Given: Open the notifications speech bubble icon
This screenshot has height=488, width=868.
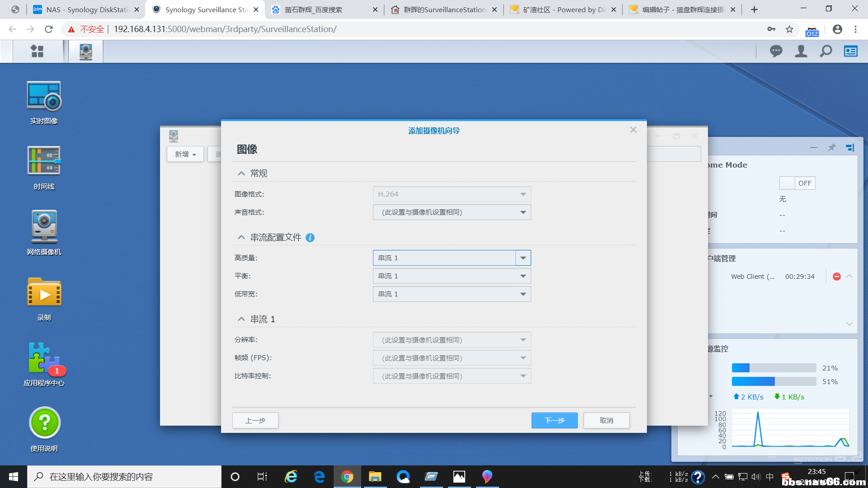Looking at the screenshot, I should click(776, 52).
